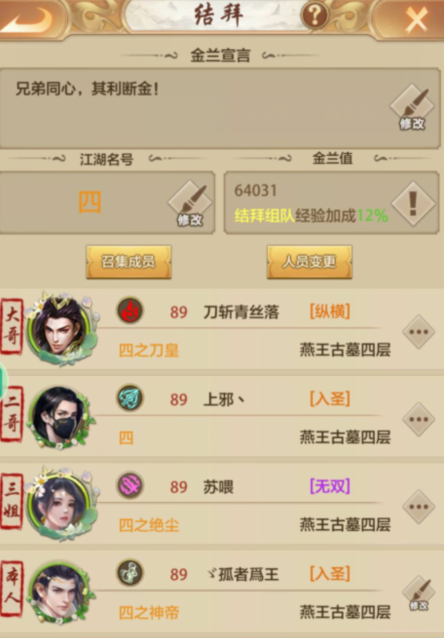Close the 结拜 panel with X
This screenshot has height=638, width=444.
[x=416, y=18]
